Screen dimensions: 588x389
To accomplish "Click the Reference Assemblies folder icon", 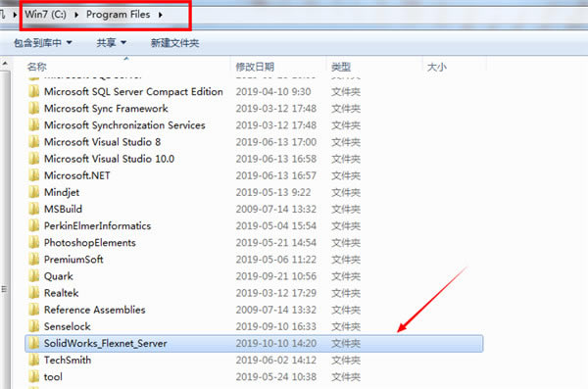I will [x=33, y=310].
